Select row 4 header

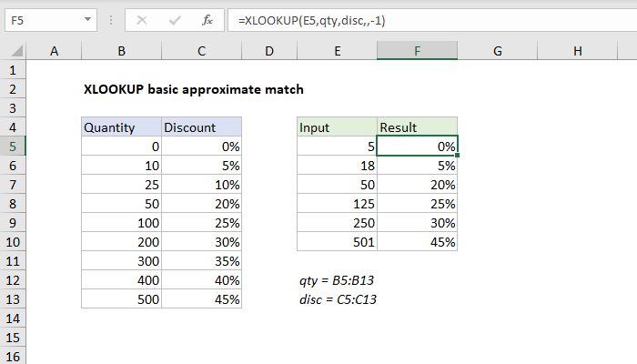tap(13, 127)
